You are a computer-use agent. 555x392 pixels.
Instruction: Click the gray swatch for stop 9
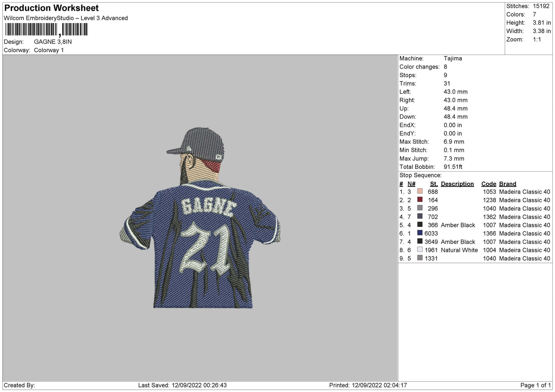tap(420, 258)
